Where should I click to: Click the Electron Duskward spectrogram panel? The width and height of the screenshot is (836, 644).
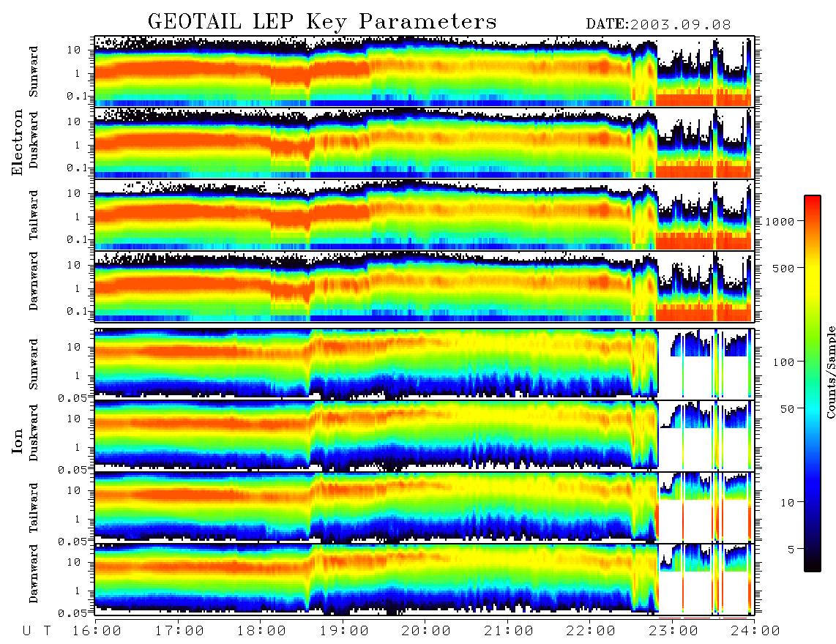click(425, 143)
